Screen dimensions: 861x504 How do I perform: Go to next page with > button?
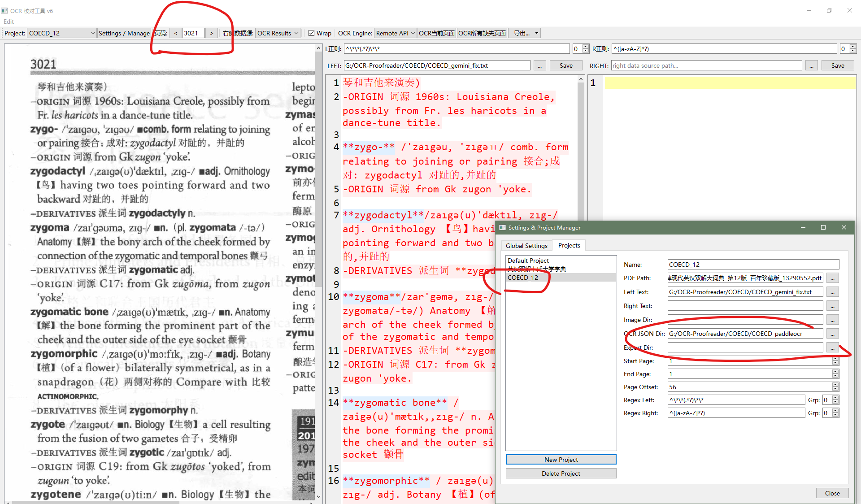pyautogui.click(x=212, y=33)
